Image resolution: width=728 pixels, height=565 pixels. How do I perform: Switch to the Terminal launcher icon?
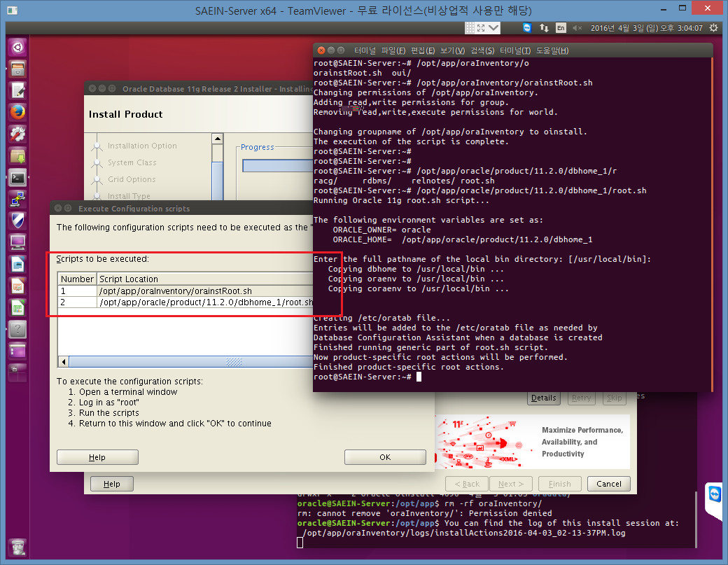point(17,177)
